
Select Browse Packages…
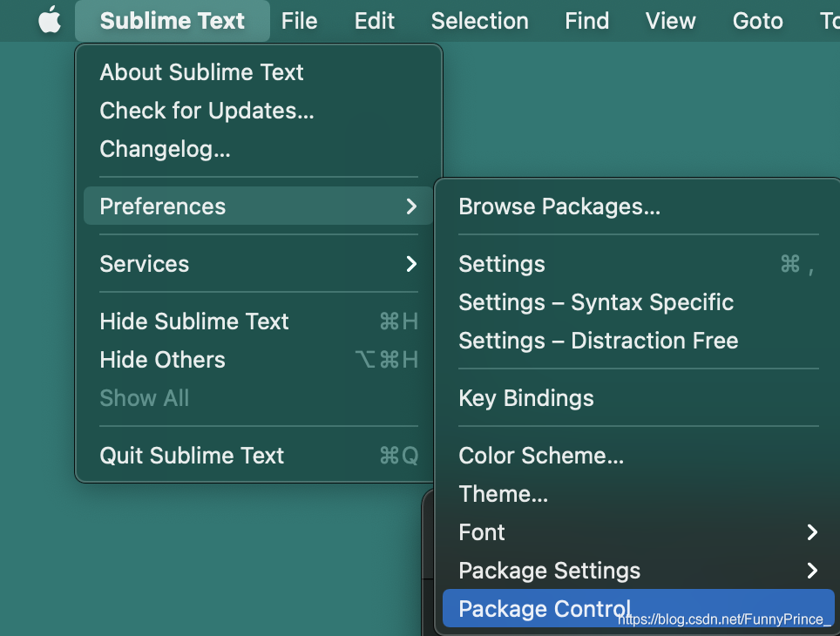[639, 206]
